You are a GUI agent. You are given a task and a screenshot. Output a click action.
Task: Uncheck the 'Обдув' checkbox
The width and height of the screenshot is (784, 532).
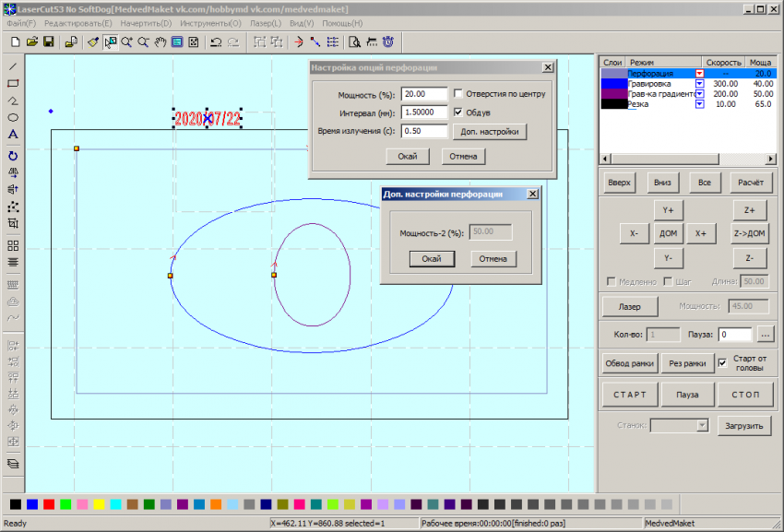(458, 112)
